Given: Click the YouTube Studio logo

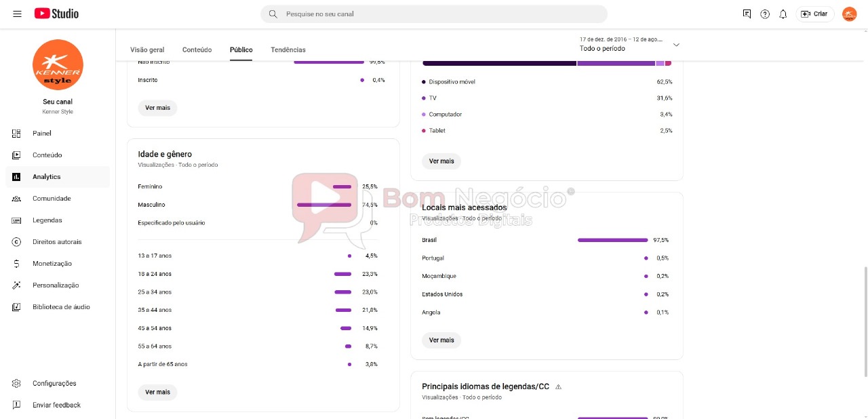Looking at the screenshot, I should coord(56,14).
